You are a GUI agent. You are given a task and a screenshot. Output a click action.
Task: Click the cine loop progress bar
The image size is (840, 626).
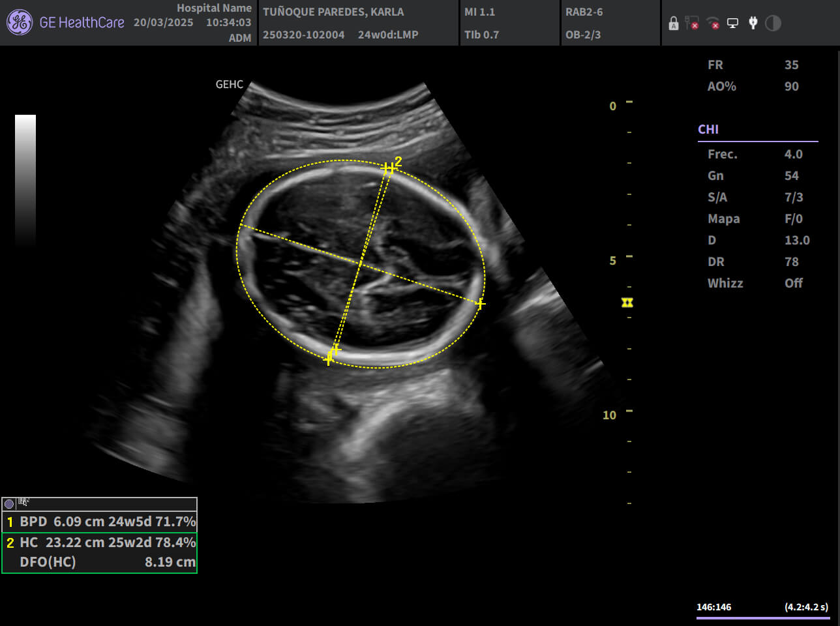pos(762,617)
